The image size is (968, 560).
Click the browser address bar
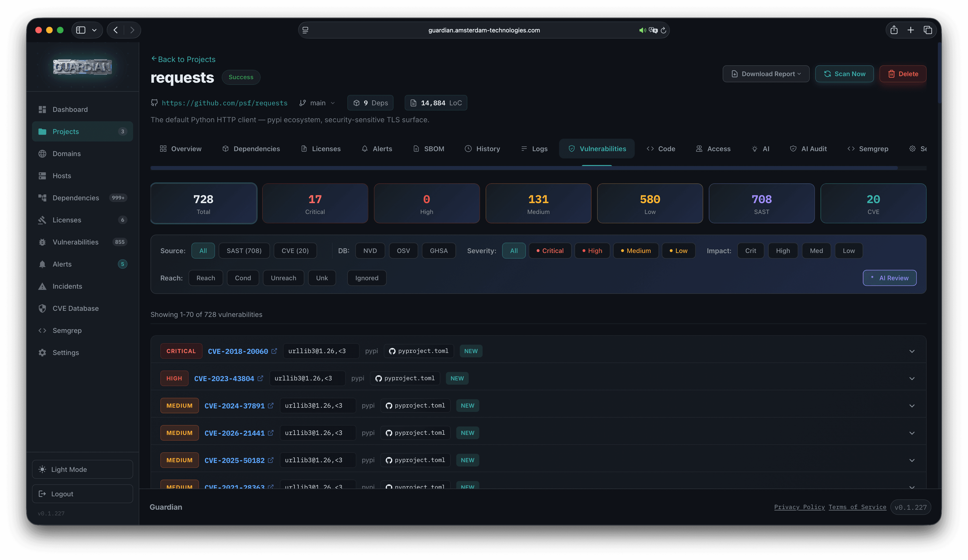pos(483,30)
